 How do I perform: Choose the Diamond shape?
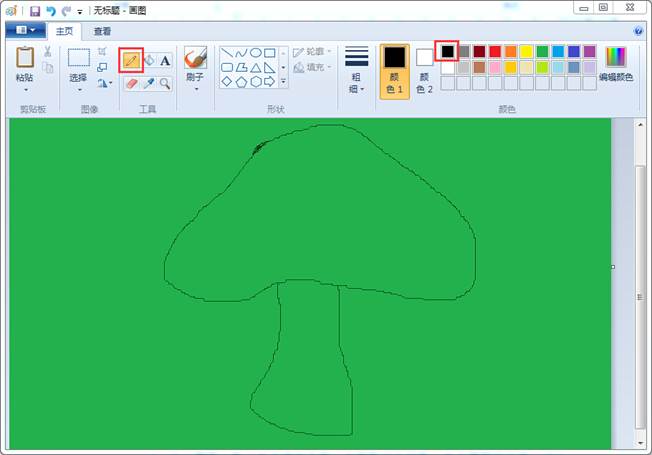[227, 82]
